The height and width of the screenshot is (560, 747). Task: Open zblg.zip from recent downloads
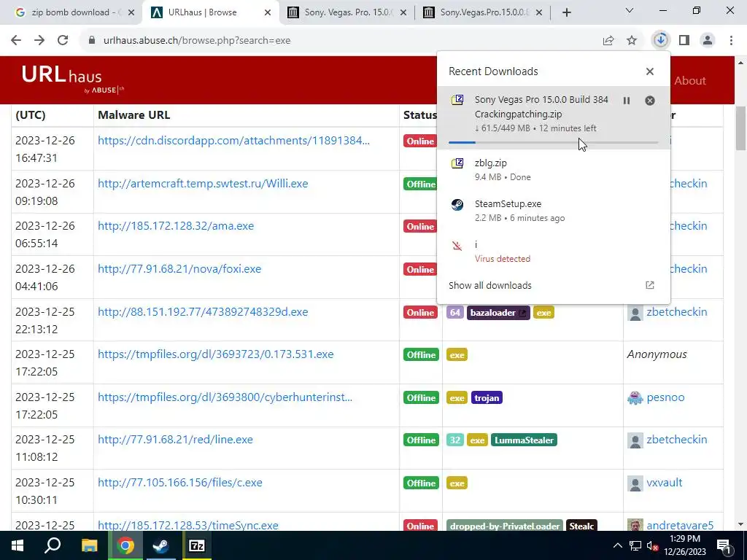[553, 169]
